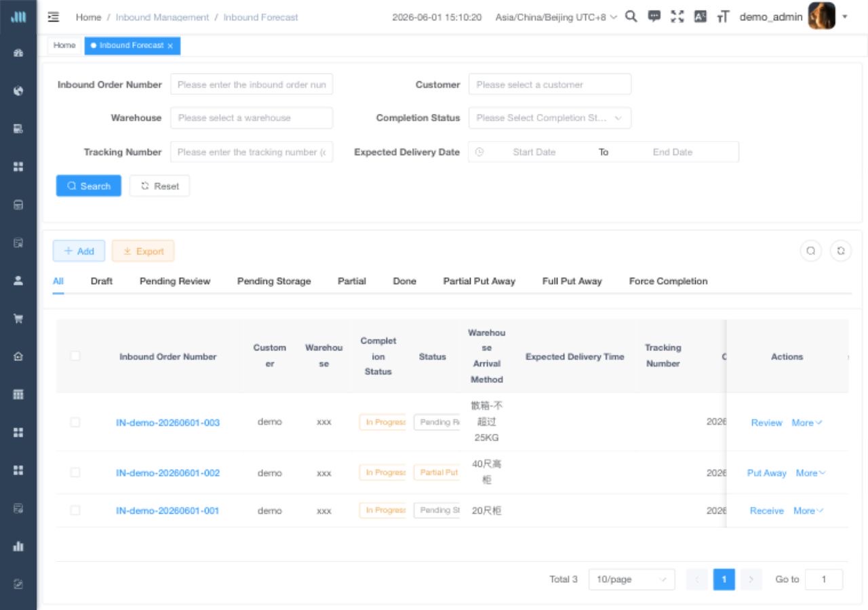Collapse the sidebar with the hamburger icon
This screenshot has width=868, height=610.
[x=54, y=17]
